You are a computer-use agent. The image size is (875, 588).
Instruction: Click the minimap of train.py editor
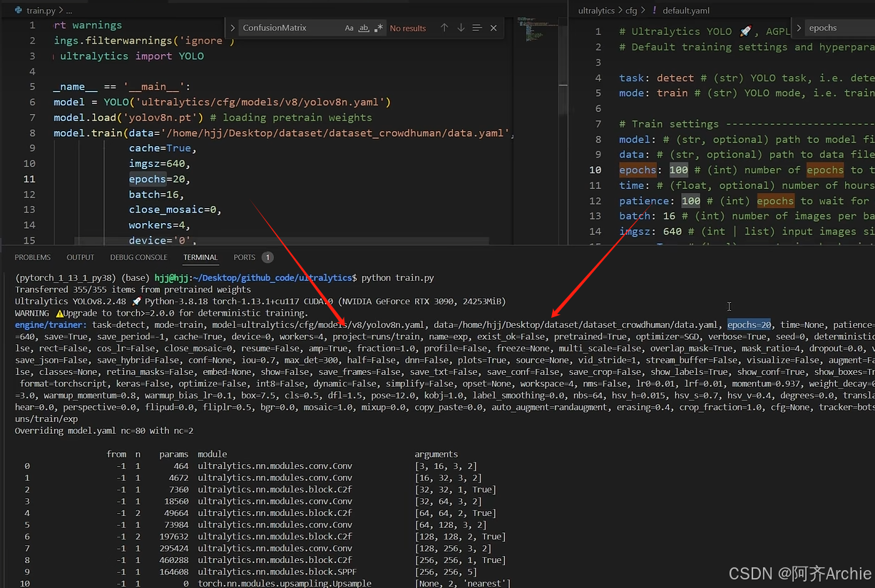pos(537,29)
